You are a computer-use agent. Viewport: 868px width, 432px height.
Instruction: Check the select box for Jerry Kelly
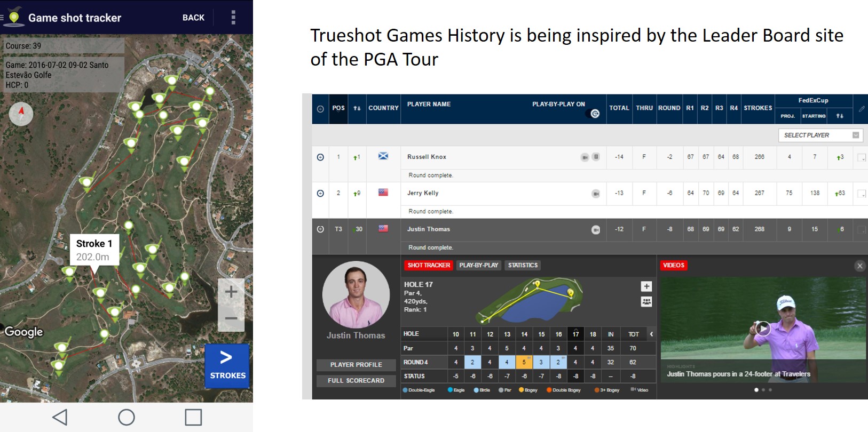[861, 194]
